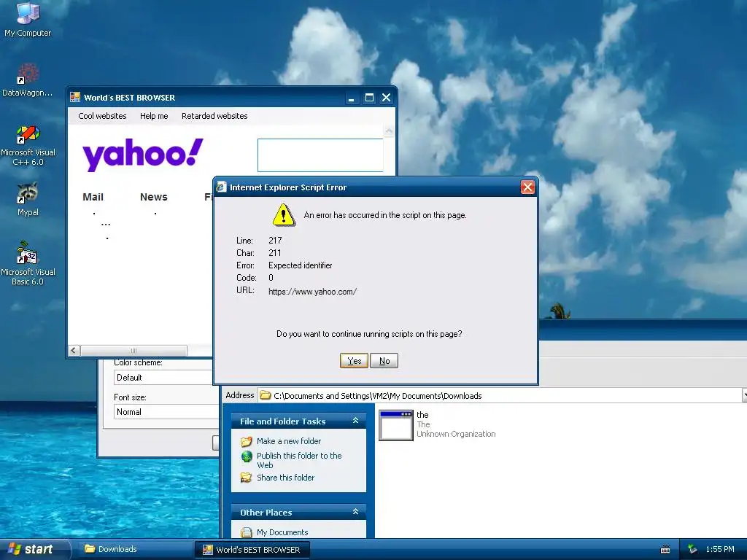Click the 1:55 PM clock

click(x=720, y=549)
